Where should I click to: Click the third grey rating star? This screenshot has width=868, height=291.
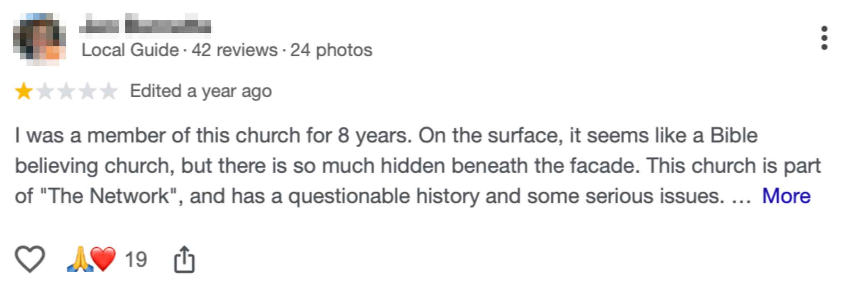pos(66,91)
